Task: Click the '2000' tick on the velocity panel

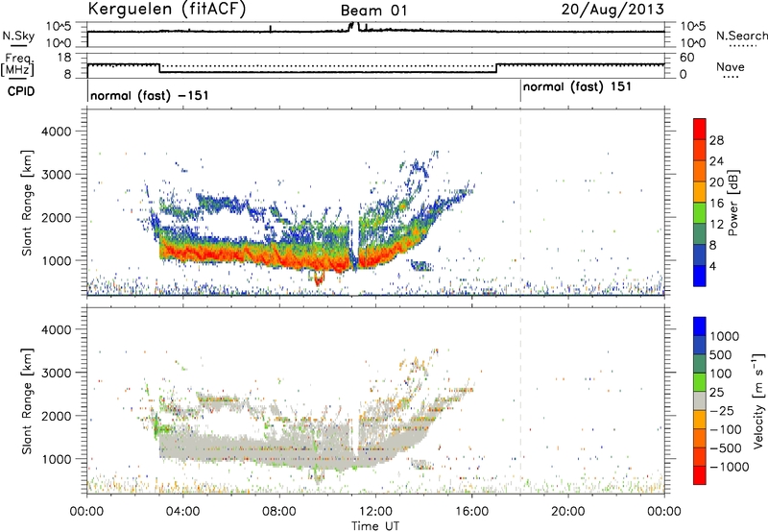Action: pos(56,416)
